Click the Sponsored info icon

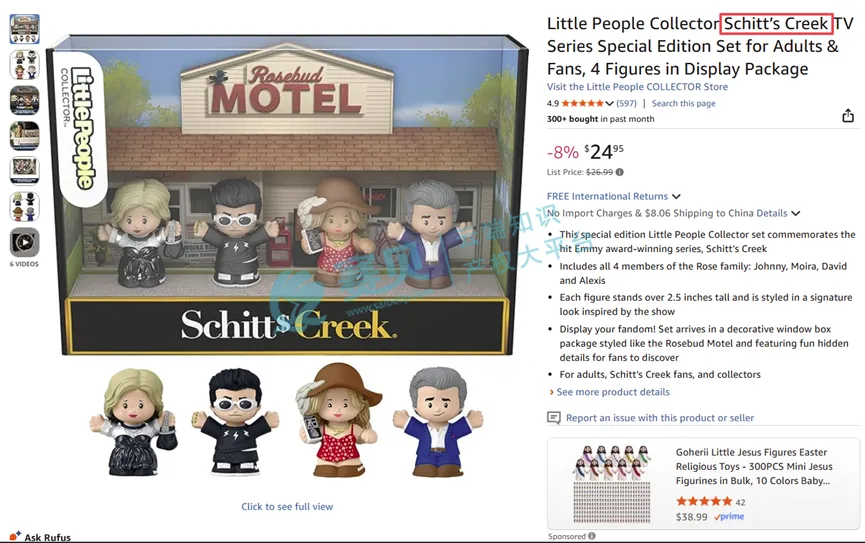point(591,536)
